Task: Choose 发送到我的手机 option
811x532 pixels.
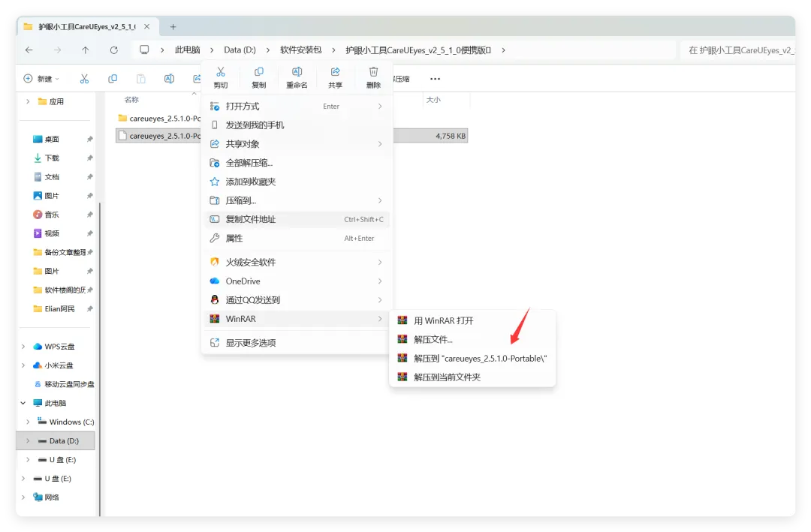Action: [297, 125]
